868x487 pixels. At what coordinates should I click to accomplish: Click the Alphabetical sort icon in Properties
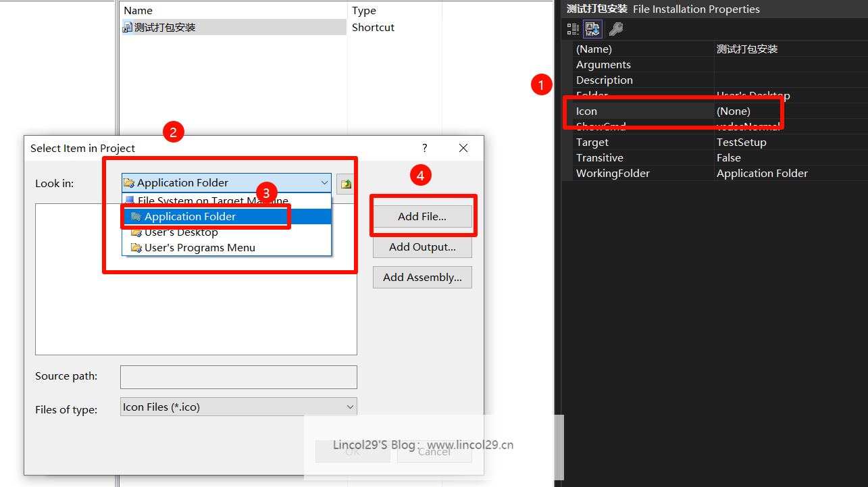click(x=593, y=28)
